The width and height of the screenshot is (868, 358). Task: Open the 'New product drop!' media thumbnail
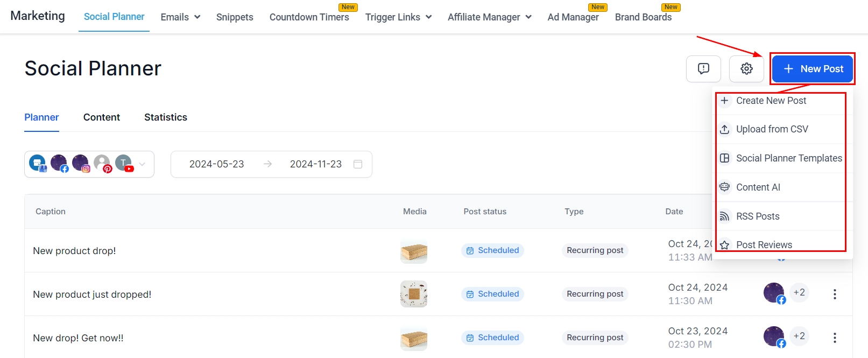coord(414,251)
